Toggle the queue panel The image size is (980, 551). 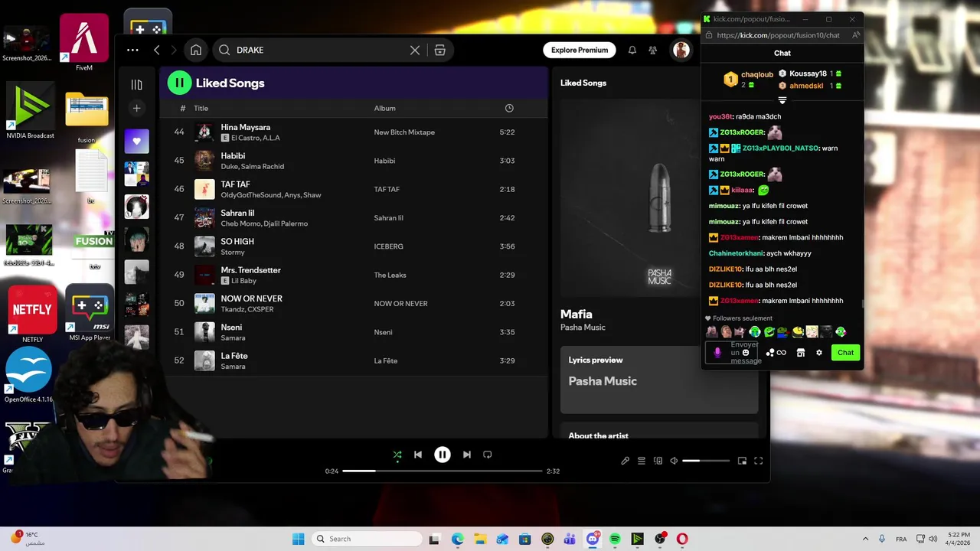[642, 461]
